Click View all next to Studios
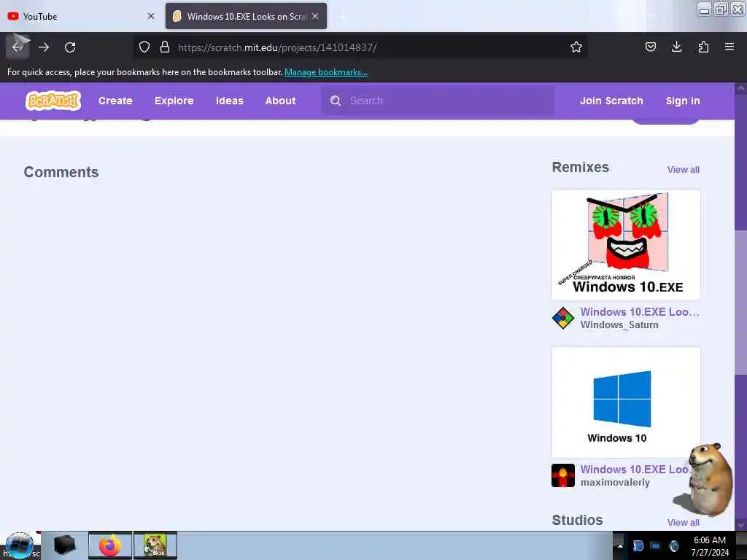The height and width of the screenshot is (560, 747). click(x=683, y=522)
